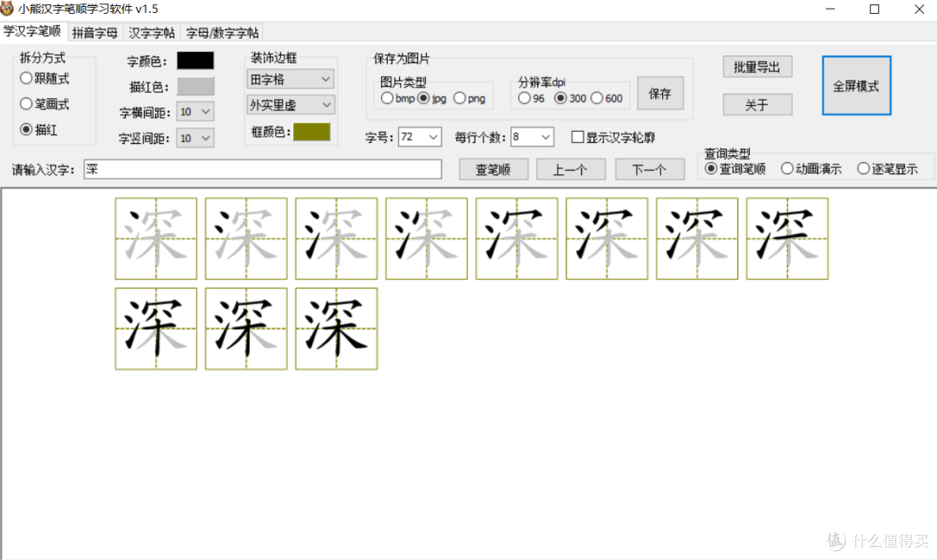Set resolution to 600 dpi
The height and width of the screenshot is (560, 937).
tap(606, 99)
